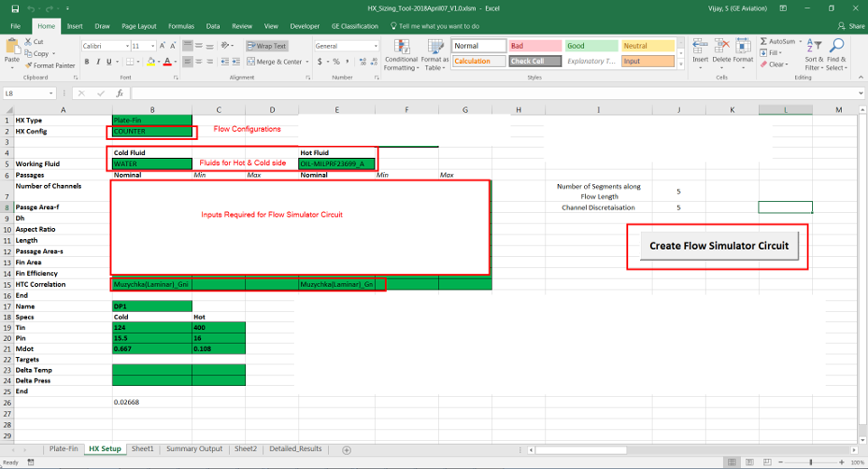
Task: Increase indent of cell text
Action: pyautogui.click(x=236, y=62)
